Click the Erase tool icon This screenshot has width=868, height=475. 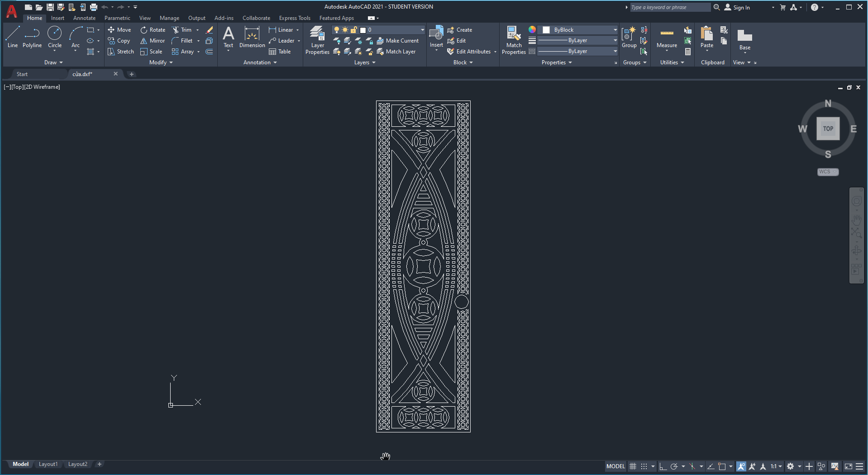click(209, 30)
